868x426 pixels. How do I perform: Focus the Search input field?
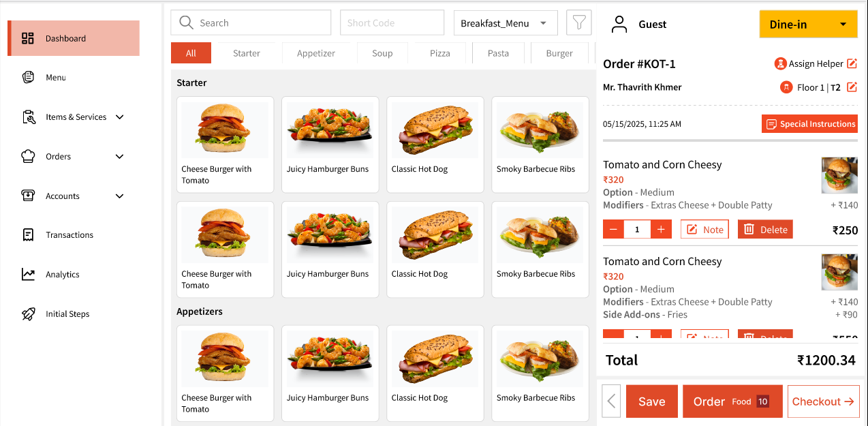251,22
